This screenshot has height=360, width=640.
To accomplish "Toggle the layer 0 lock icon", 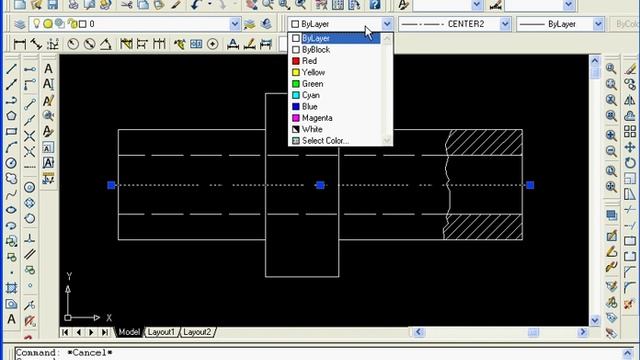I will click(73, 24).
